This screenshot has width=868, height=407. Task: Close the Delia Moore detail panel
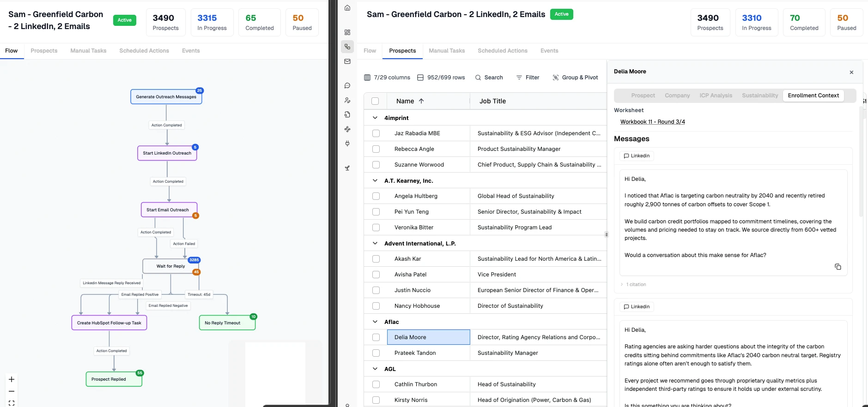[851, 72]
